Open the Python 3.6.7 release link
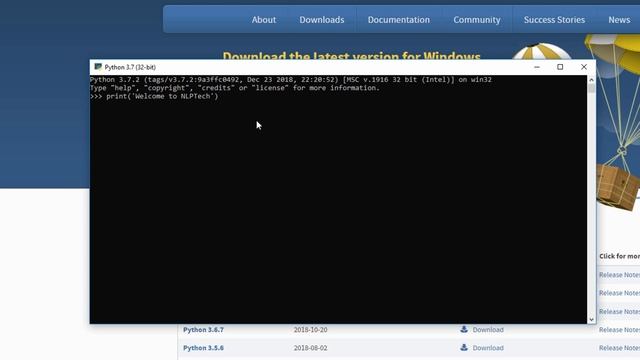The image size is (640, 360). pyautogui.click(x=203, y=330)
